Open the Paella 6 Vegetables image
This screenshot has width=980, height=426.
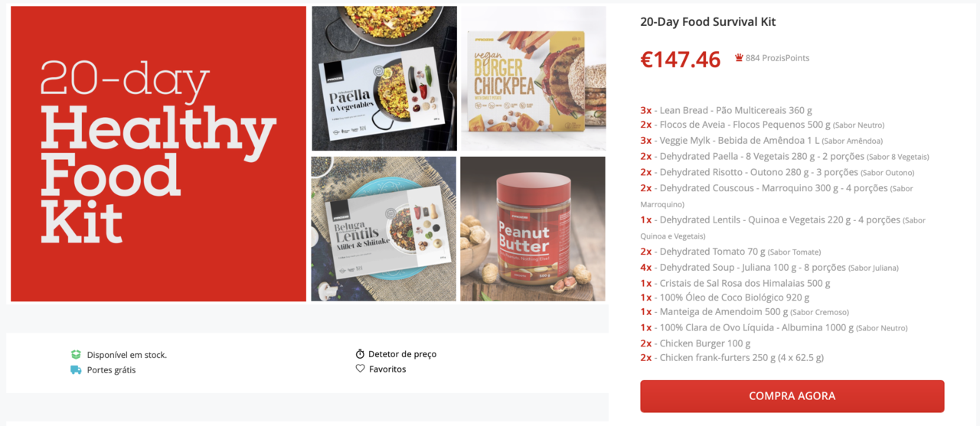pos(384,79)
